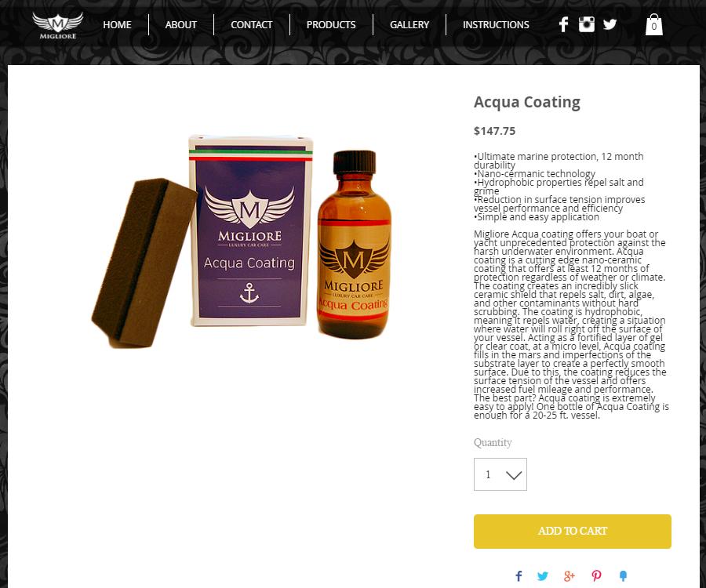706x588 pixels.
Task: Open the Instagram camera icon in header
Action: pyautogui.click(x=586, y=24)
